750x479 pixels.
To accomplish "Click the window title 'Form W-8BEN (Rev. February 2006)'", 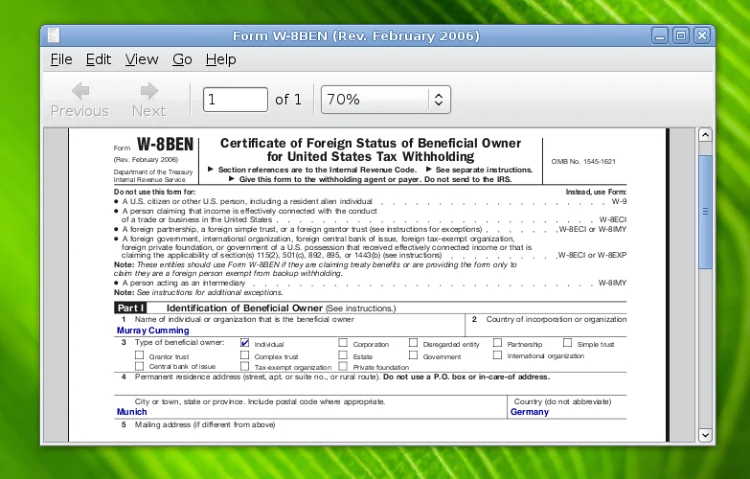I will (x=356, y=36).
